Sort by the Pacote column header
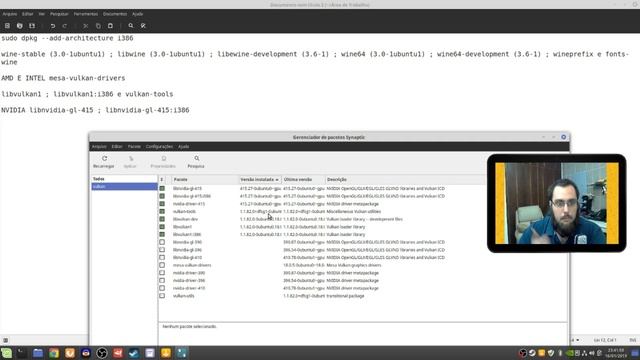 [205, 180]
